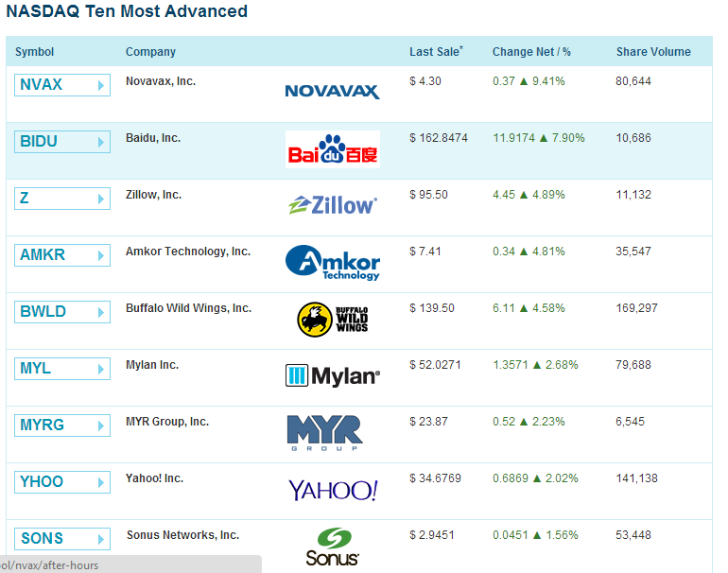Click the 1.3571 ▲ 2.68% change value
Viewport: 728px width, 573px height.
(535, 365)
